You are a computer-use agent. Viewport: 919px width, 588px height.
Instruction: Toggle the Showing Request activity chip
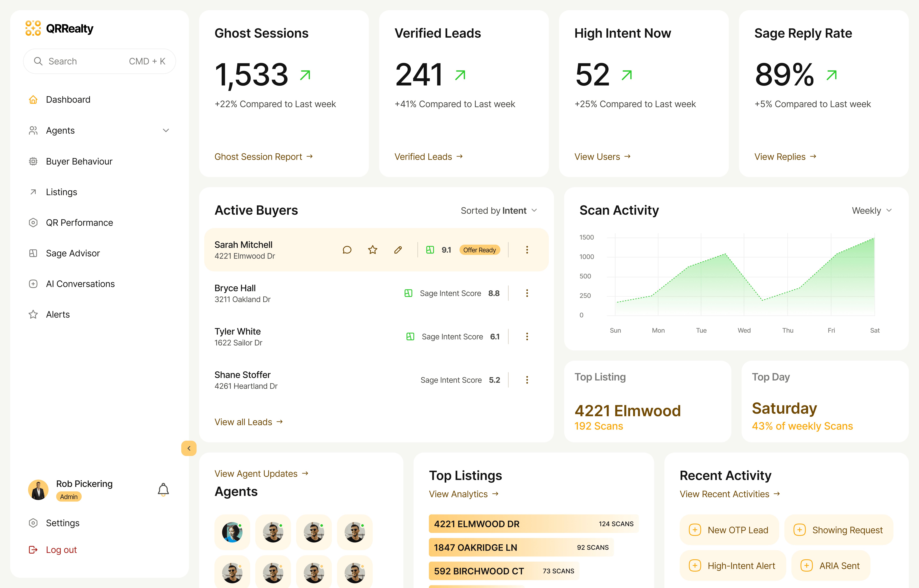tap(839, 530)
